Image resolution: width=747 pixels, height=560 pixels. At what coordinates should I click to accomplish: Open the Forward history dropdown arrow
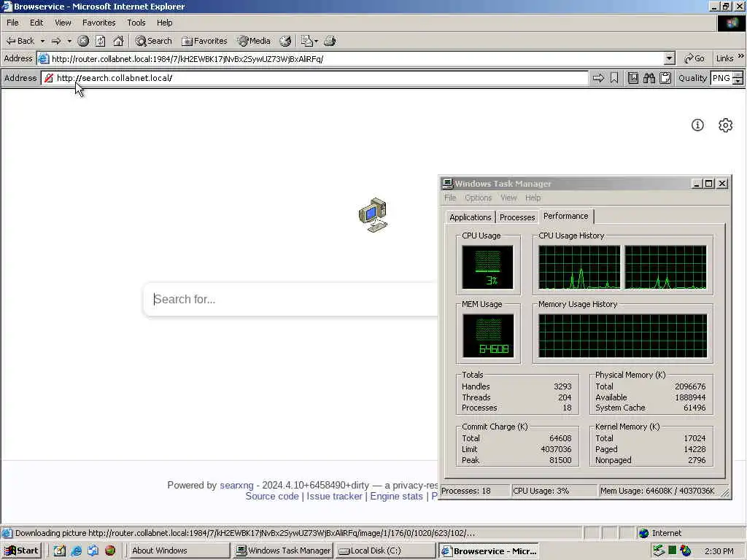[69, 41]
